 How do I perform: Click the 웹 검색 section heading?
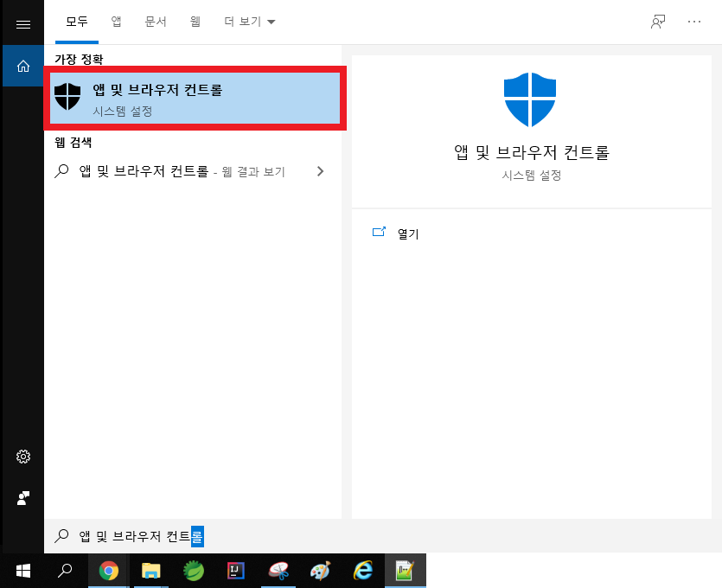(73, 142)
